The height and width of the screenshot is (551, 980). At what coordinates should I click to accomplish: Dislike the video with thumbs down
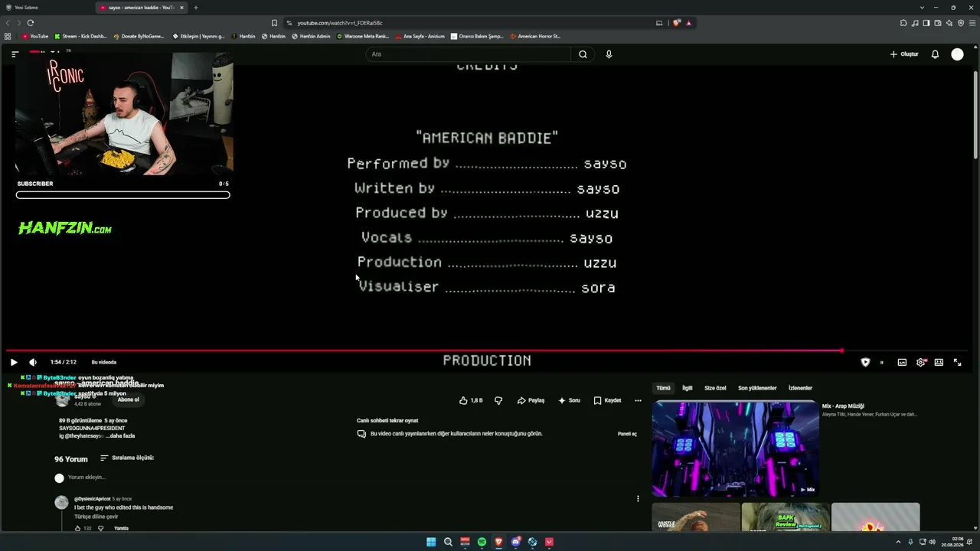tap(498, 400)
